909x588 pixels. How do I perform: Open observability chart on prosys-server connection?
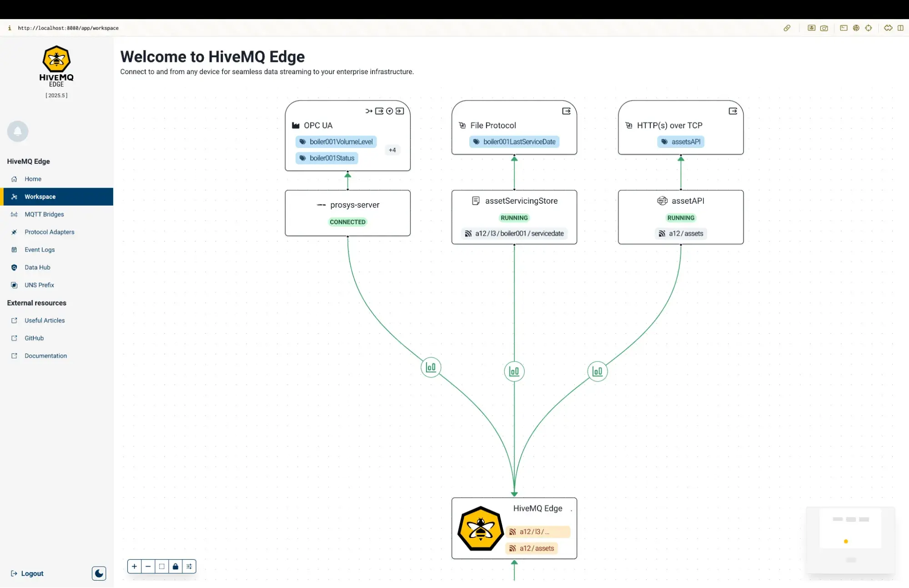pyautogui.click(x=431, y=367)
